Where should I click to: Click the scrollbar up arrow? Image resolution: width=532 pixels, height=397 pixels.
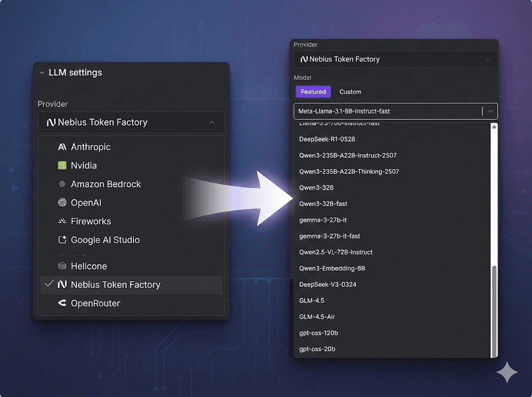pos(495,127)
